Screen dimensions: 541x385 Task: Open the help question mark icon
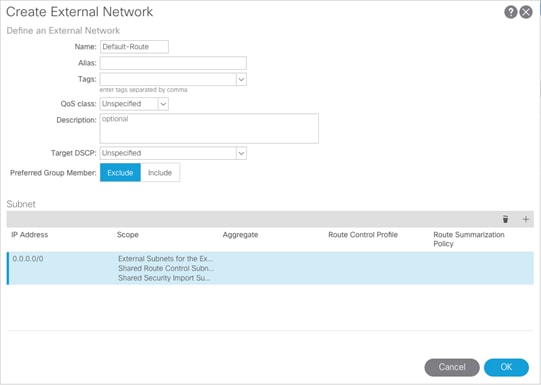(510, 12)
